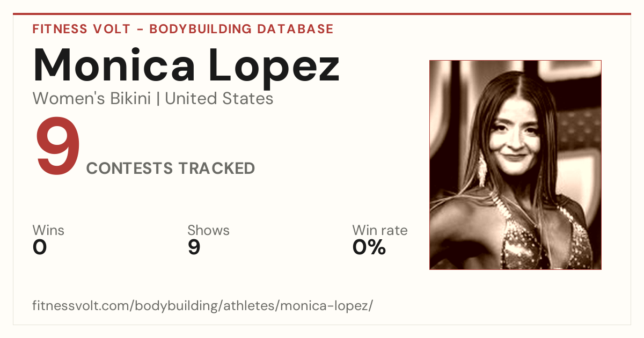Click the United States country label
Image resolution: width=644 pixels, height=338 pixels.
[x=219, y=99]
